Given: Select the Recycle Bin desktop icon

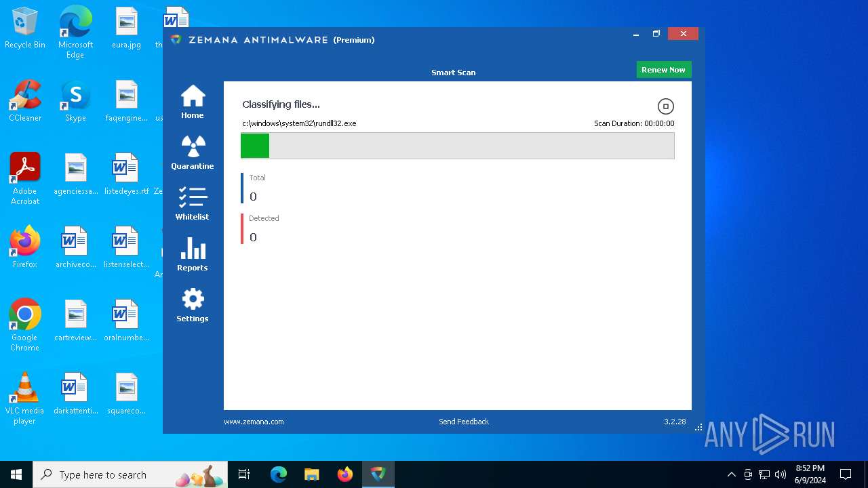Looking at the screenshot, I should tap(25, 28).
